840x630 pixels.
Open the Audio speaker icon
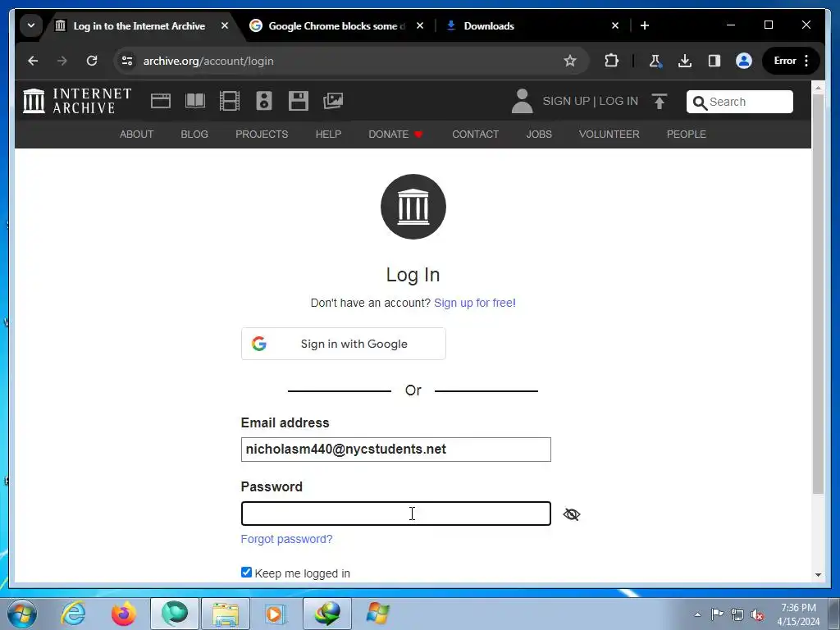point(264,101)
